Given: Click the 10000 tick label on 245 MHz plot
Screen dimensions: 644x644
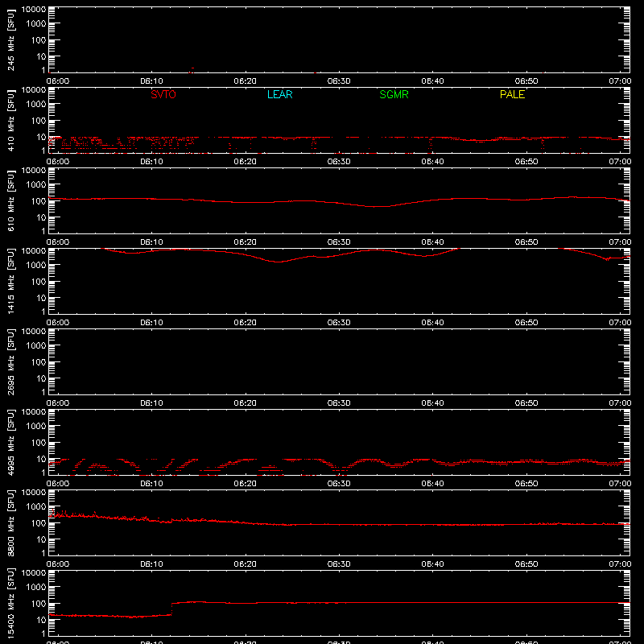Looking at the screenshot, I should (x=34, y=10).
